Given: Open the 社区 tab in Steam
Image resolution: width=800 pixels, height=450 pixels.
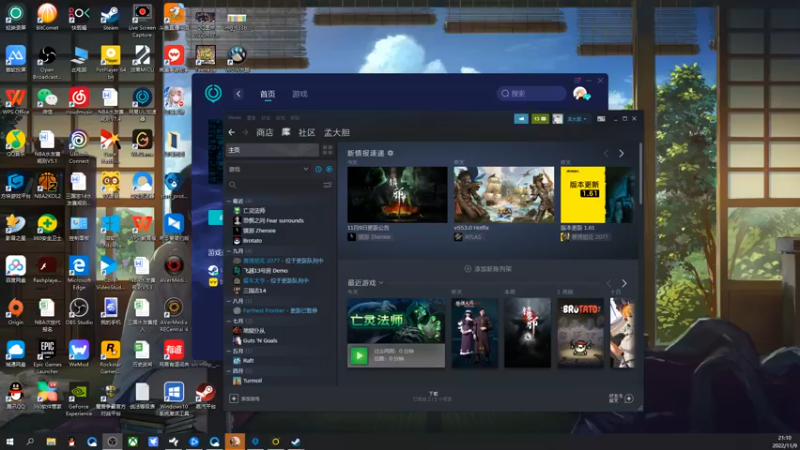Looking at the screenshot, I should coord(307,133).
